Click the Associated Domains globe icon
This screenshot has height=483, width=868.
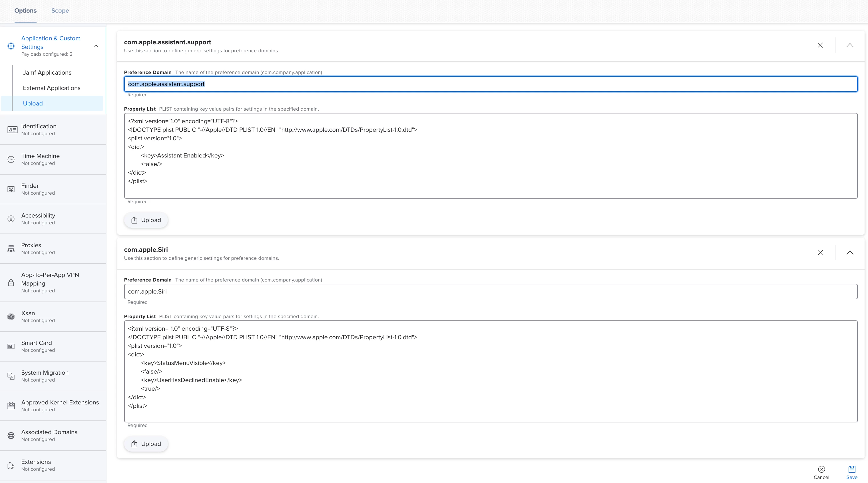(x=11, y=436)
